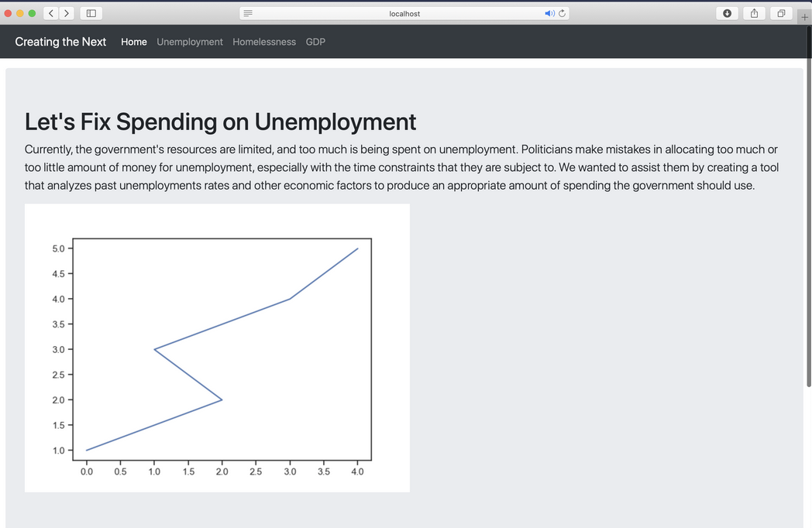Show Safari downloads
The width and height of the screenshot is (812, 528).
(727, 13)
